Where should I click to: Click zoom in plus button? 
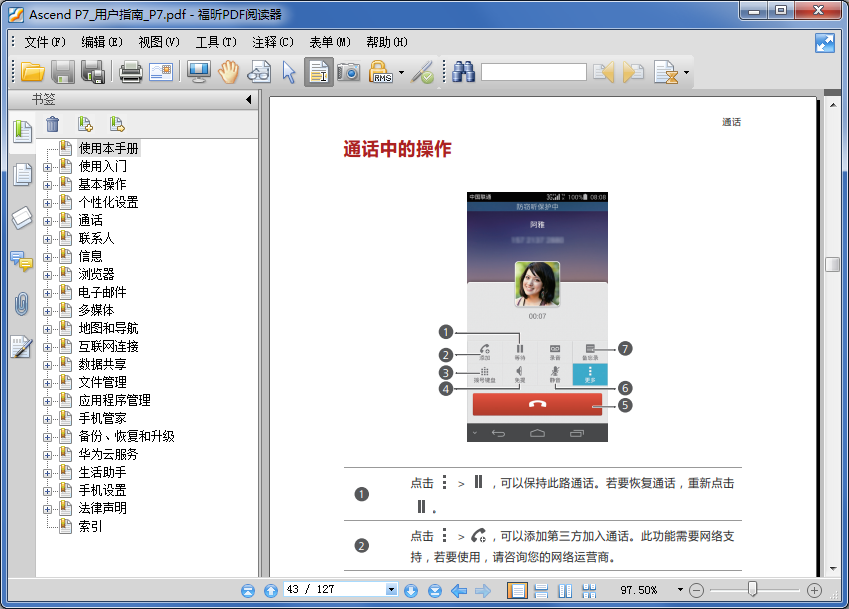(x=814, y=591)
